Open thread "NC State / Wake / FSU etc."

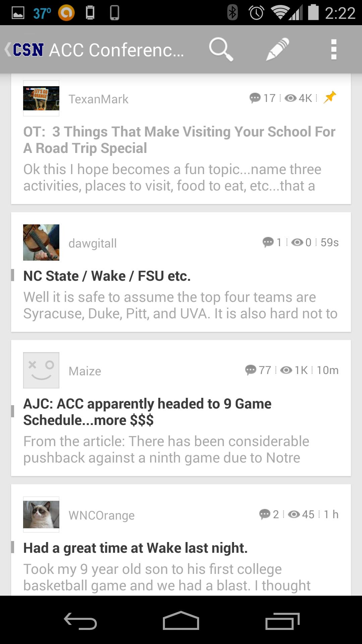click(x=107, y=276)
